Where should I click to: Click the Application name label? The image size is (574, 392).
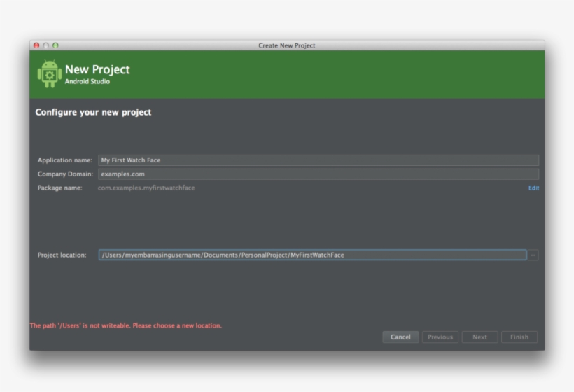click(64, 160)
